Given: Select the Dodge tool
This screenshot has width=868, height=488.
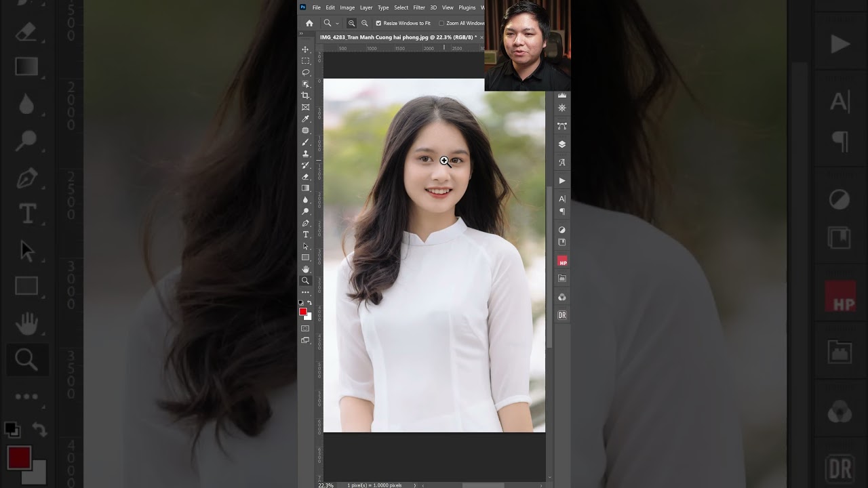Looking at the screenshot, I should point(305,211).
